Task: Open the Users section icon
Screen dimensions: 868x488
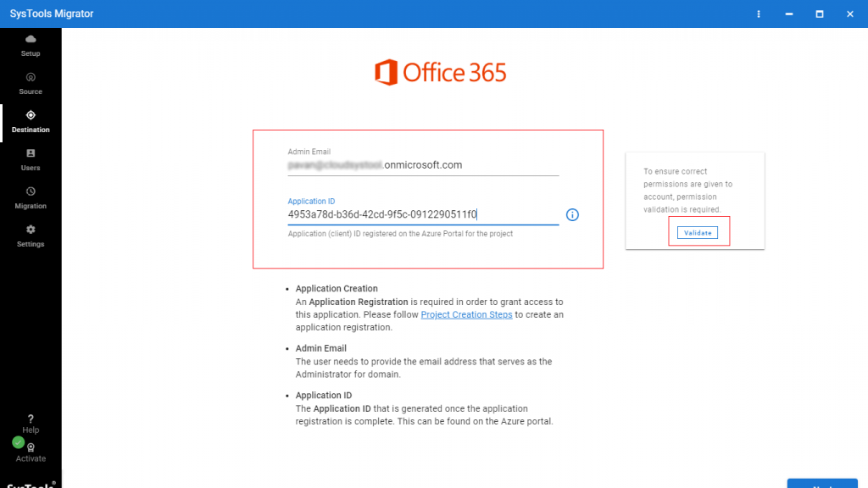Action: [31, 153]
